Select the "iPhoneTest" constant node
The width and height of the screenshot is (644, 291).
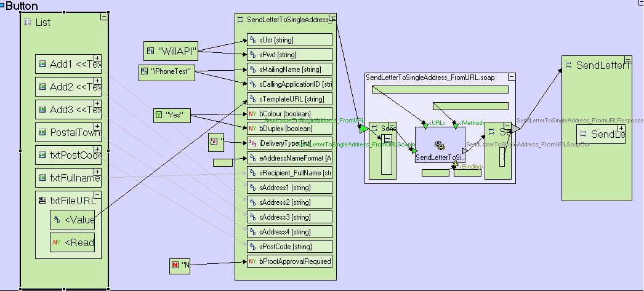[x=167, y=73]
